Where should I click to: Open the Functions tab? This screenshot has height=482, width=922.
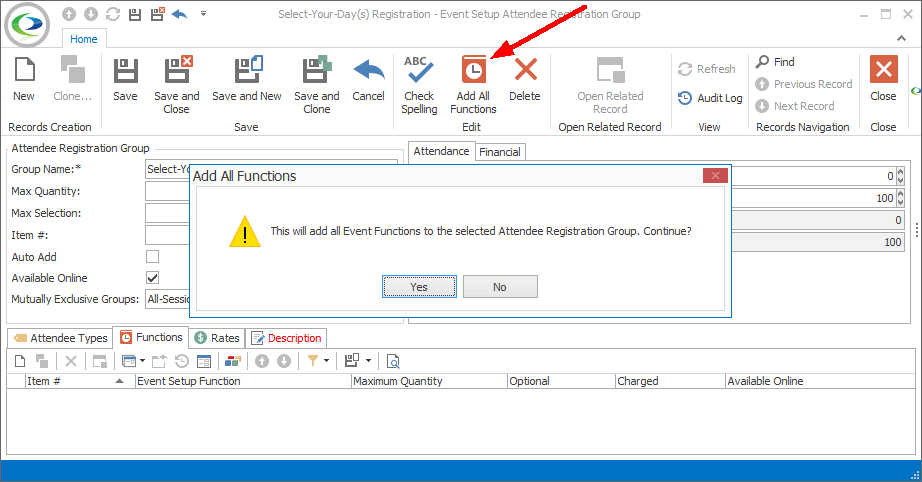pos(151,337)
